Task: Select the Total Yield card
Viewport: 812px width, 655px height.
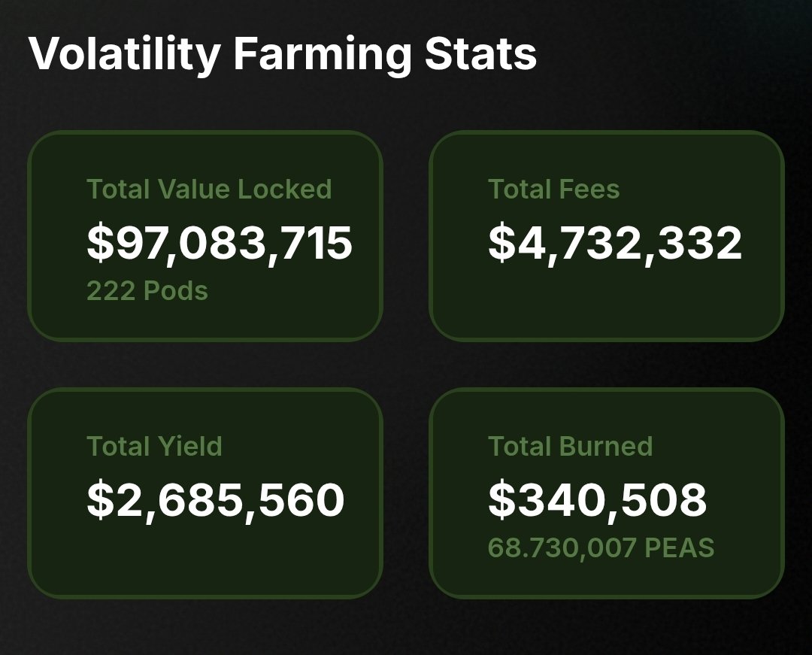Action: [205, 493]
